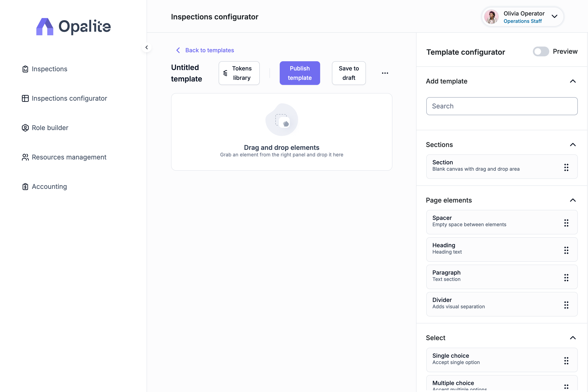
Task: Grab the drag handle of Multiple choice
Action: click(x=566, y=387)
